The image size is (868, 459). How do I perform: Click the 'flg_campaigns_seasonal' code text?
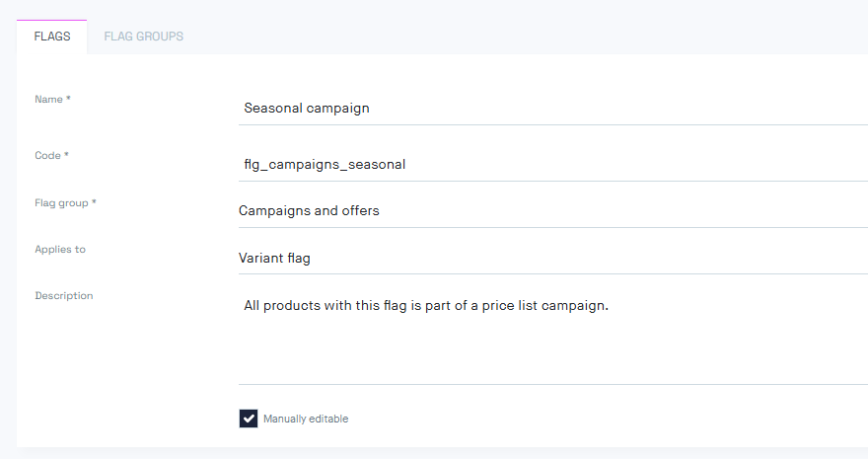tap(325, 164)
